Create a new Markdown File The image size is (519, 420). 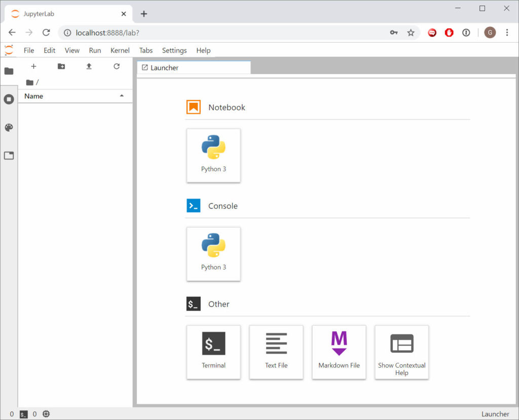pyautogui.click(x=339, y=352)
